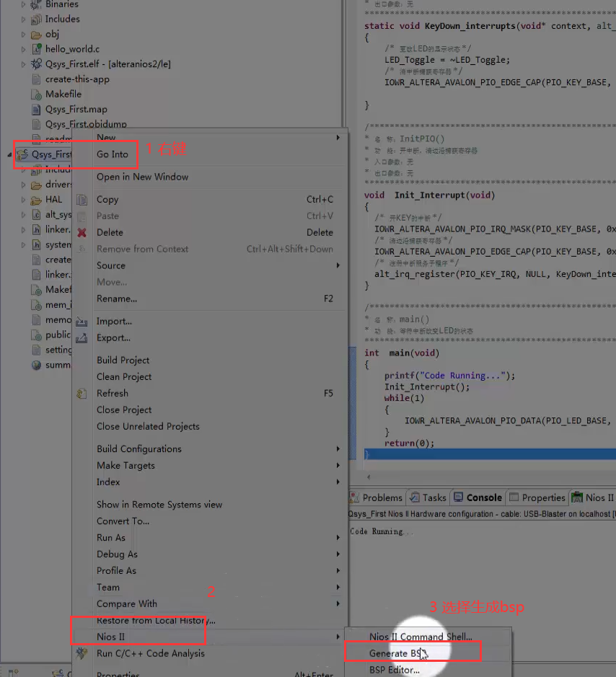This screenshot has height=677, width=616.
Task: Choose Open in New Window
Action: pos(143,177)
